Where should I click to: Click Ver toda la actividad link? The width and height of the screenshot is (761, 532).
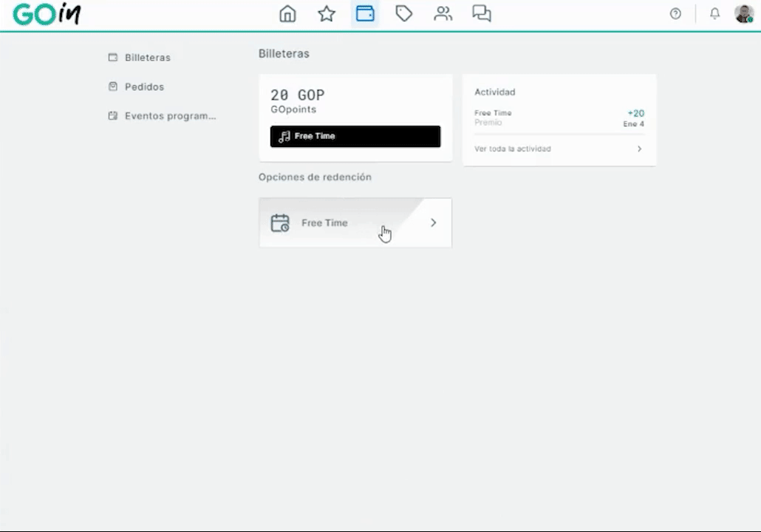(513, 149)
